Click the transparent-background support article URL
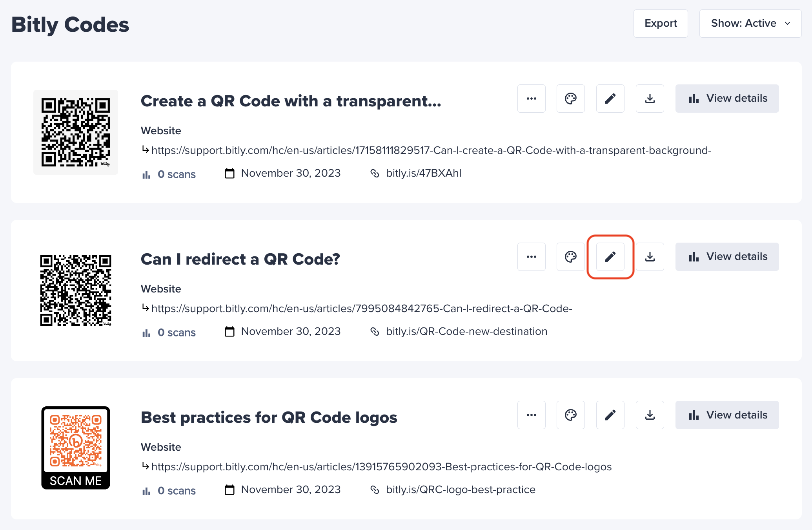 (x=431, y=150)
